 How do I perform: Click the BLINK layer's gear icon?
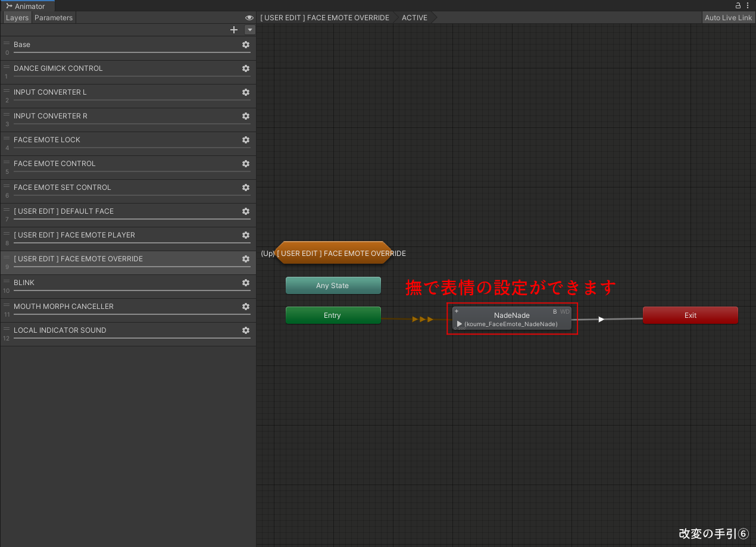point(245,283)
